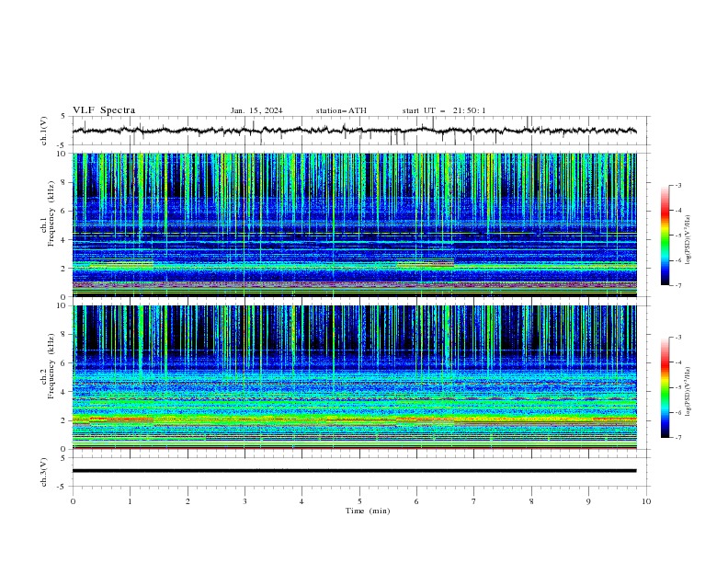Viewport: 728px width, 563px height.
Task: Click the ch.2 colorbar "log(PSD)(V²/Hz)" label
Action: click(688, 392)
